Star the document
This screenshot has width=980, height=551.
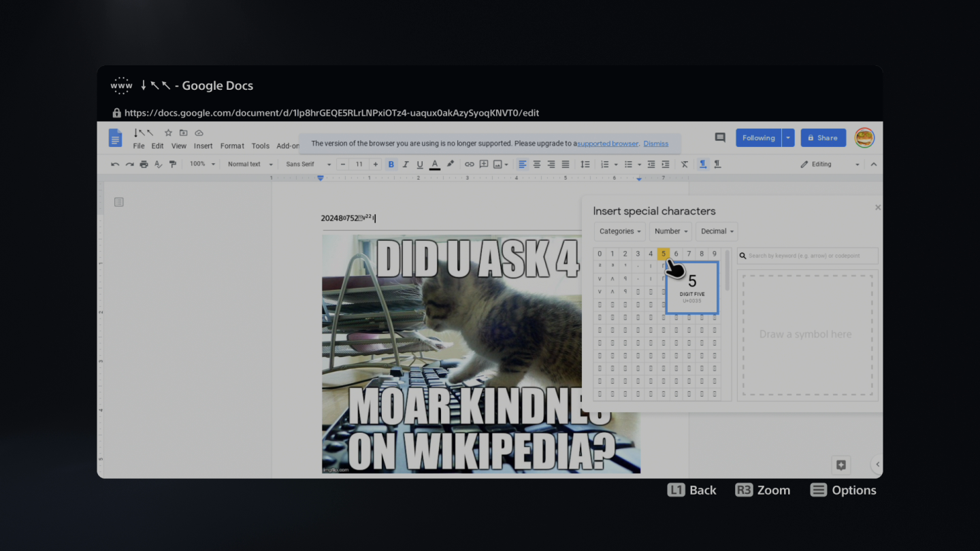pos(168,133)
